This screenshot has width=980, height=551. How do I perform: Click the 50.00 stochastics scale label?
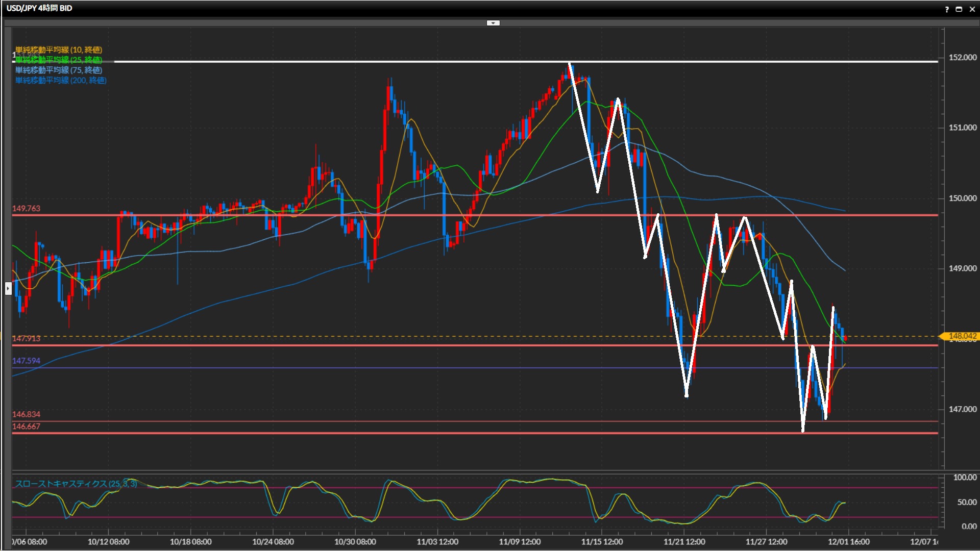coord(966,503)
